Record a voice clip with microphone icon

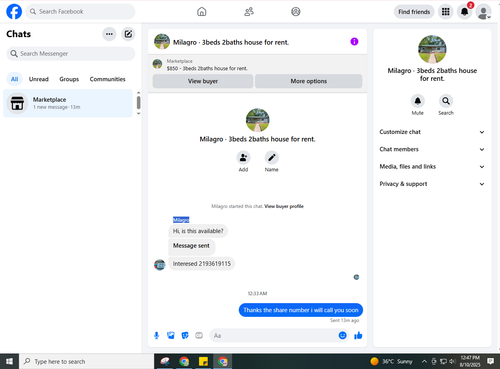pyautogui.click(x=156, y=335)
